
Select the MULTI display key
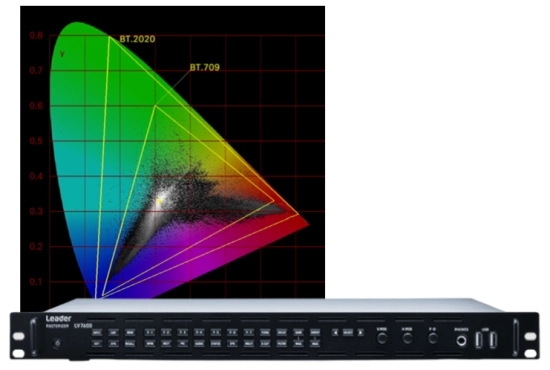(249, 343)
